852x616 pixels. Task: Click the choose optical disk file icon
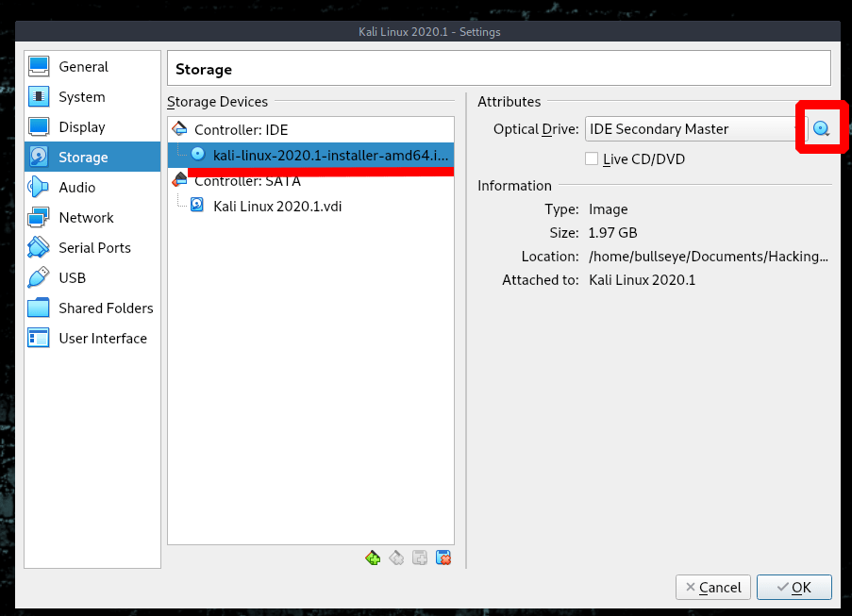[821, 128]
